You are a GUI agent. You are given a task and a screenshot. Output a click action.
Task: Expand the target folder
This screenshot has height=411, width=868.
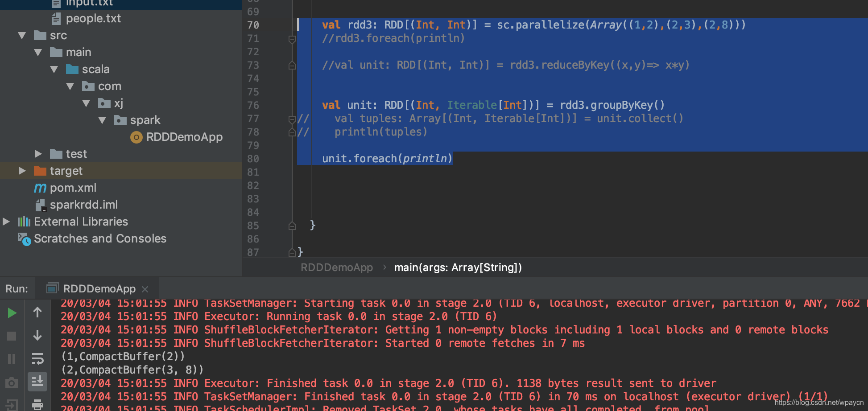click(x=22, y=171)
